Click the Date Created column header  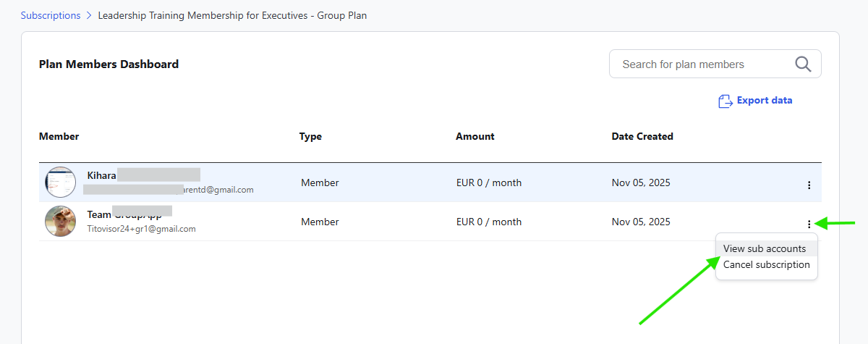click(x=642, y=136)
